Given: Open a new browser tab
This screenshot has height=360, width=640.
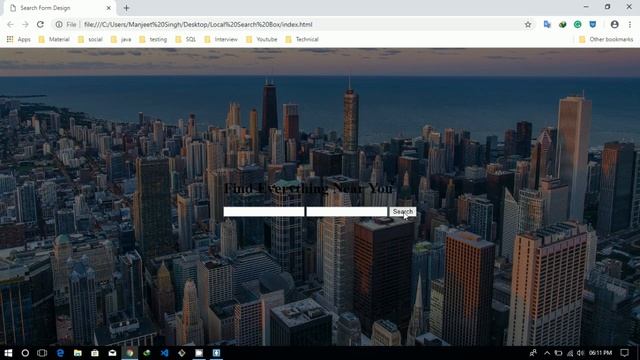Looking at the screenshot, I should [x=126, y=8].
